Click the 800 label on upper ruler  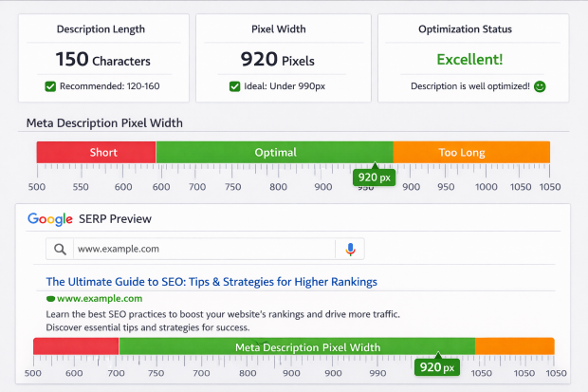(278, 187)
